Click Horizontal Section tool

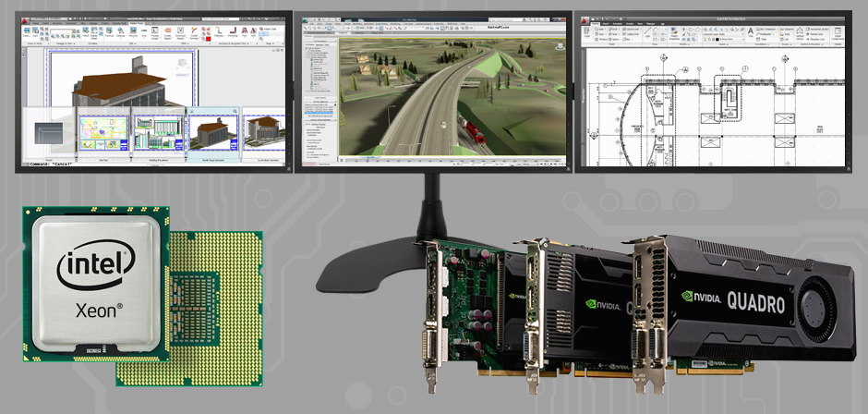pyautogui.click(x=817, y=30)
